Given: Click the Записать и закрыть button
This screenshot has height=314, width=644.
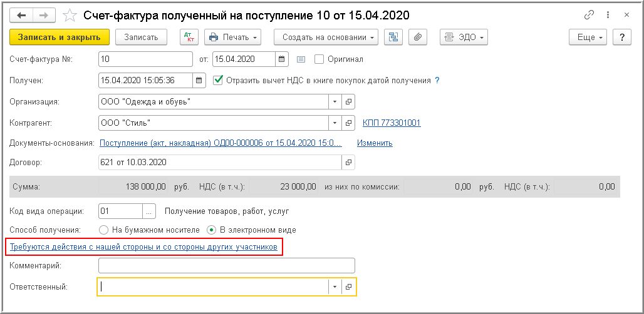Looking at the screenshot, I should (60, 38).
